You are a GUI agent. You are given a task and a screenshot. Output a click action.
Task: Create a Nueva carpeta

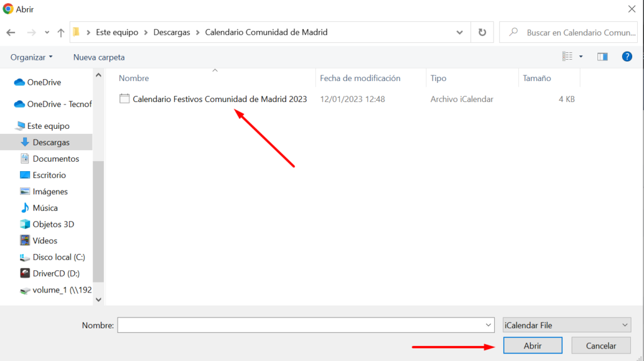[x=99, y=57]
